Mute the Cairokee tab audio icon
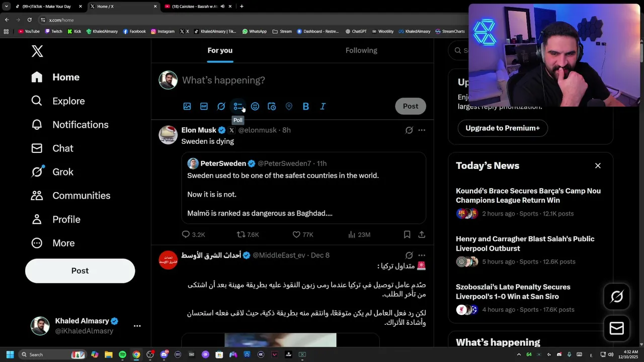This screenshot has height=362, width=644. pos(222,7)
